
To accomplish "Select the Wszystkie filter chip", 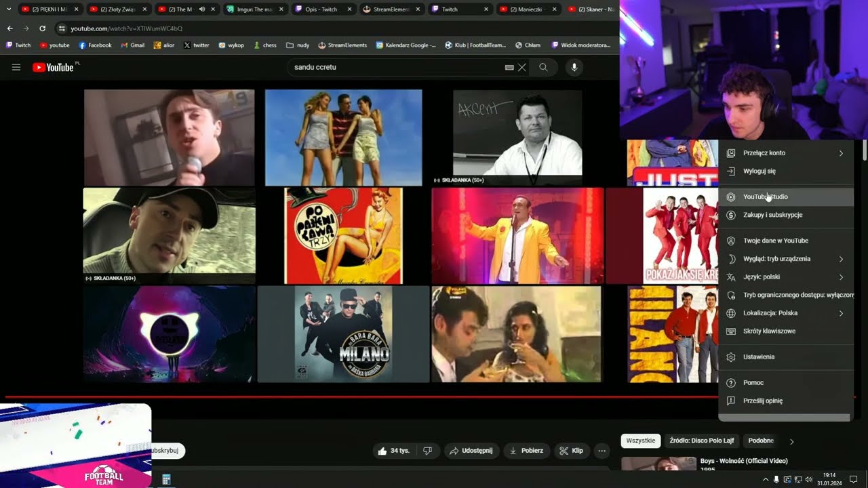I will point(641,441).
